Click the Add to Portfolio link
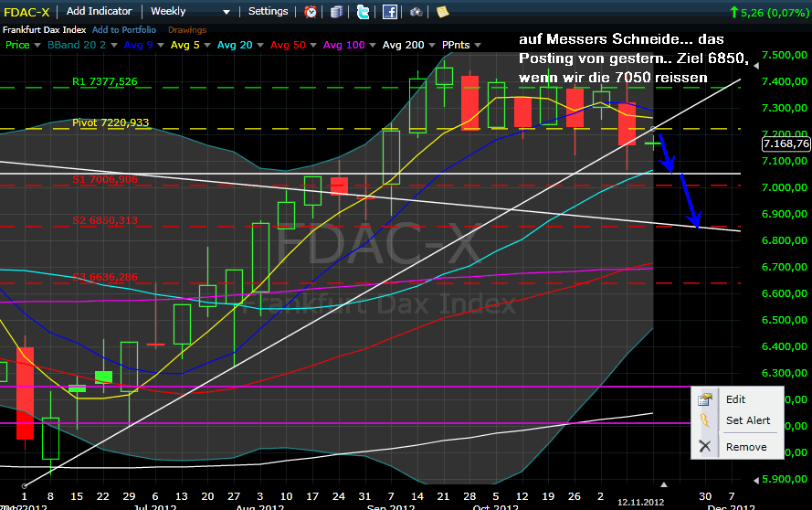Viewport: 812px width, 510px height. coord(124,30)
